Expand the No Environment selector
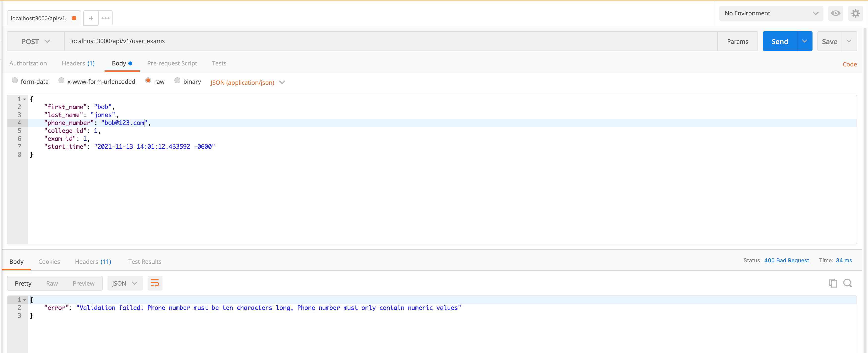The width and height of the screenshot is (868, 353). [x=771, y=13]
